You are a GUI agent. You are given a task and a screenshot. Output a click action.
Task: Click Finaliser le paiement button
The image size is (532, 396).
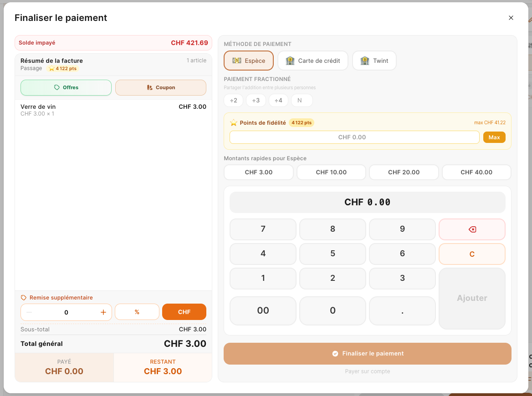tap(368, 354)
